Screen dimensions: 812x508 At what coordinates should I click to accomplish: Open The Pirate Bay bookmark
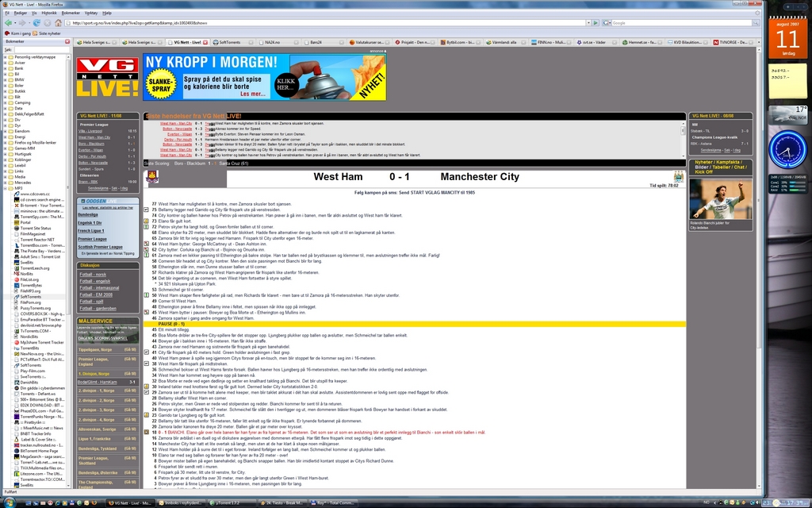pyautogui.click(x=39, y=251)
